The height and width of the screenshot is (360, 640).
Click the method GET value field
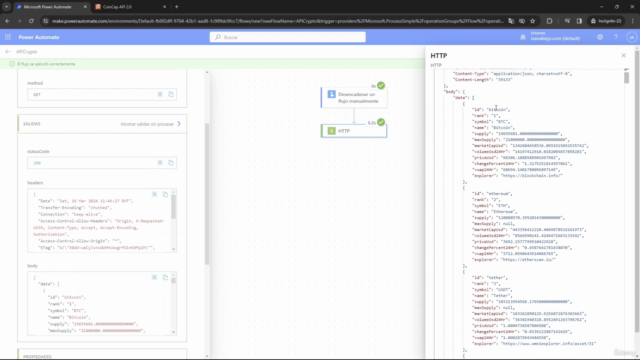pyautogui.click(x=102, y=94)
